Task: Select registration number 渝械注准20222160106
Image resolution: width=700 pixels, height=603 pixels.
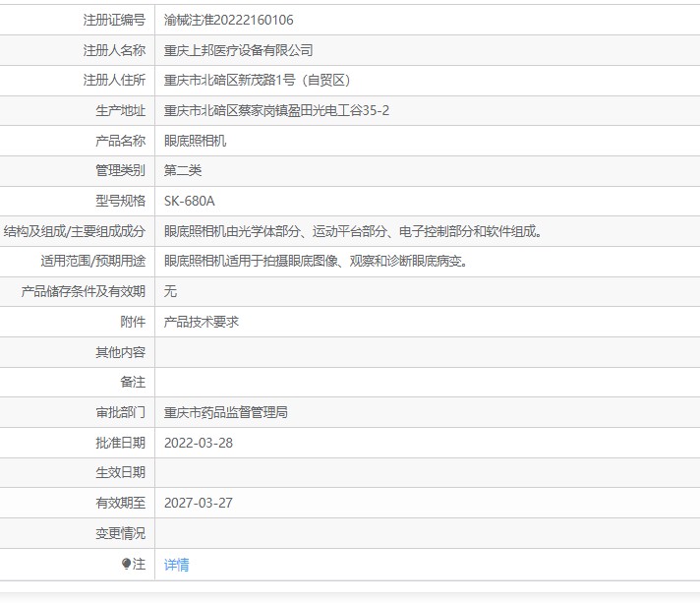Action: tap(228, 20)
